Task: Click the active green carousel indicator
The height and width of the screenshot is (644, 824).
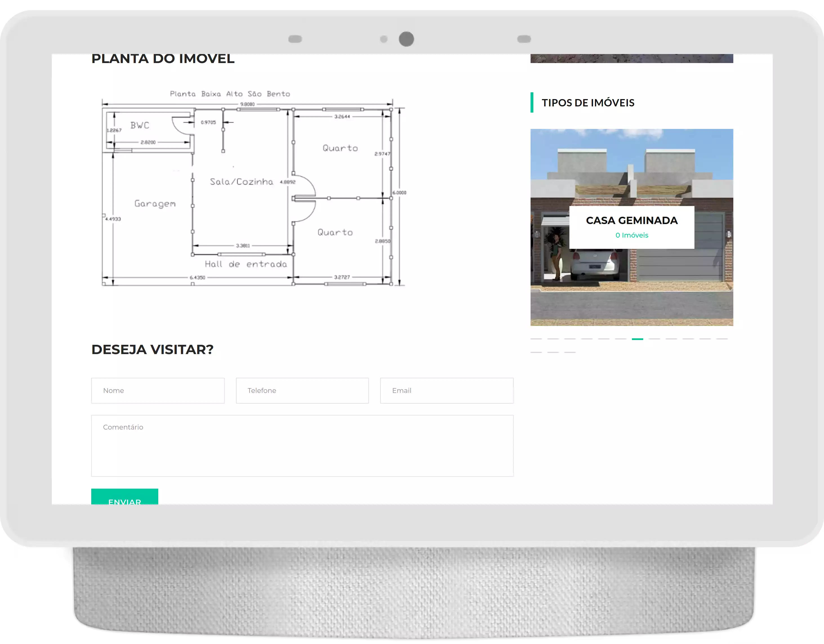Action: 638,339
